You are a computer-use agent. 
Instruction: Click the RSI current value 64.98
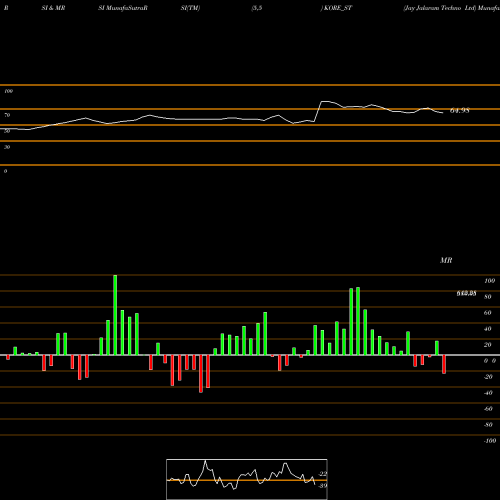click(x=460, y=111)
